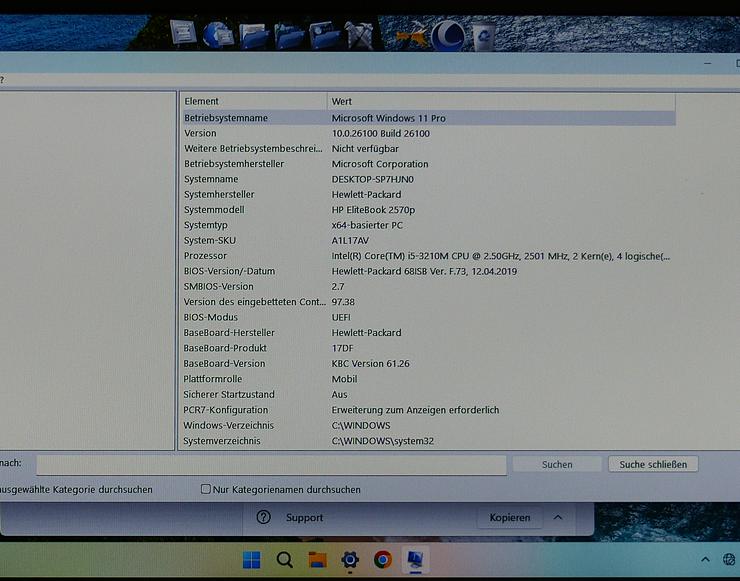Collapse the chevron next to Kopieren

tap(558, 517)
